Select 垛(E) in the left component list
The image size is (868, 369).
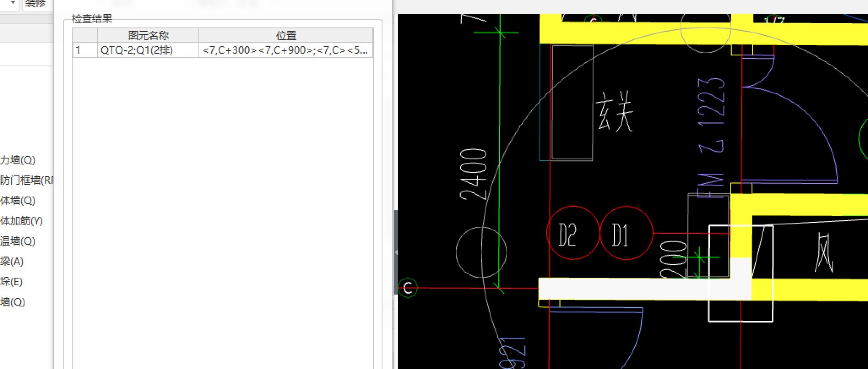point(11,282)
